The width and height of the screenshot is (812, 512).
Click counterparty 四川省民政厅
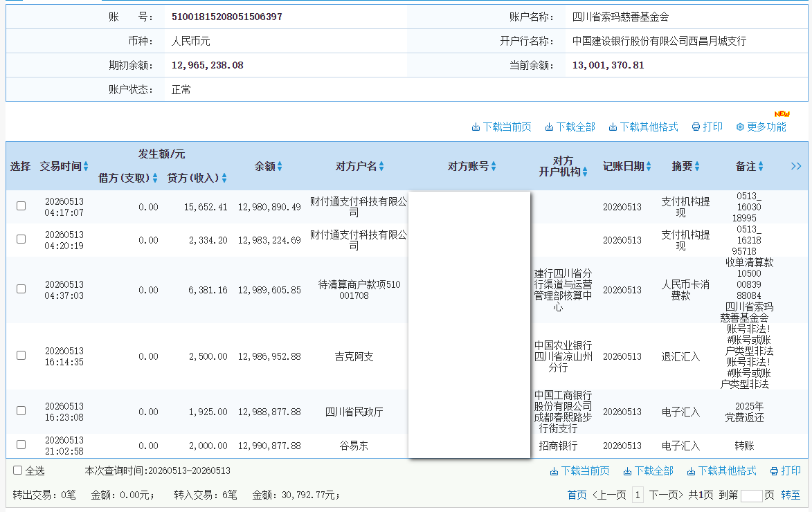(354, 412)
